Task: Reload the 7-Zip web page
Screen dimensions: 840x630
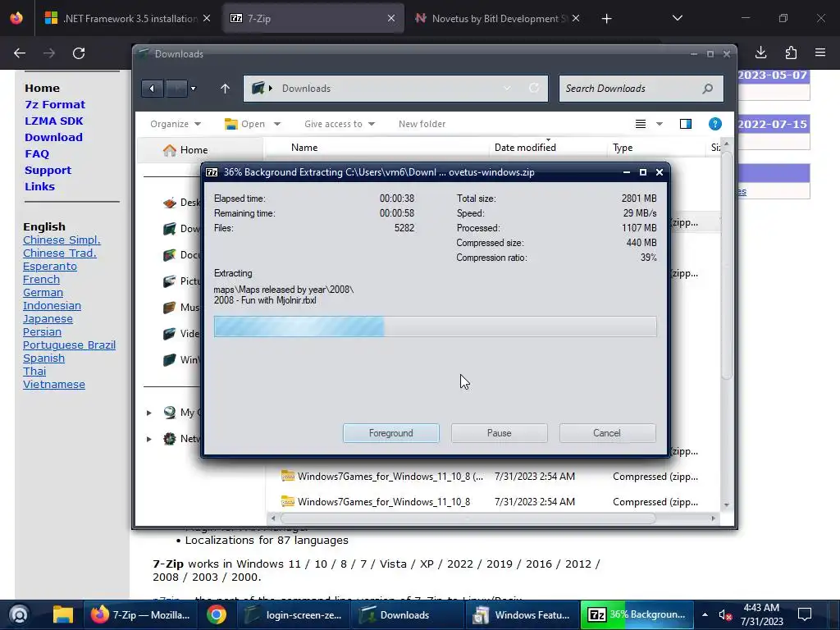Action: pyautogui.click(x=79, y=53)
